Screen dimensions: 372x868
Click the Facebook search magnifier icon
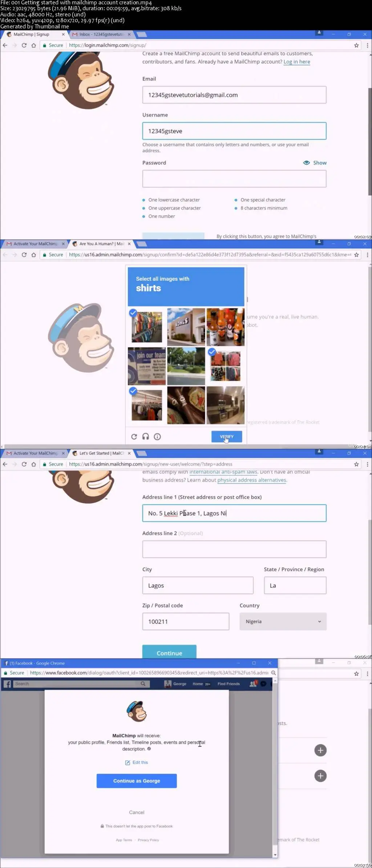point(143,684)
